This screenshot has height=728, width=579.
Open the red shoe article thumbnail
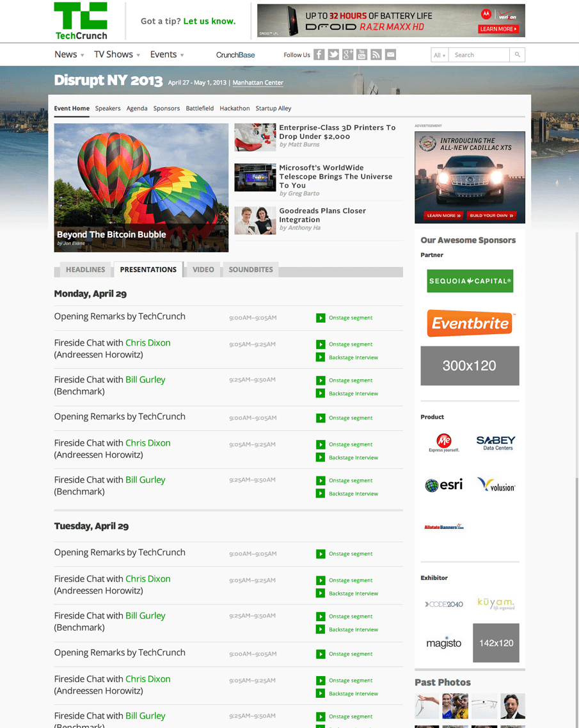coord(255,137)
